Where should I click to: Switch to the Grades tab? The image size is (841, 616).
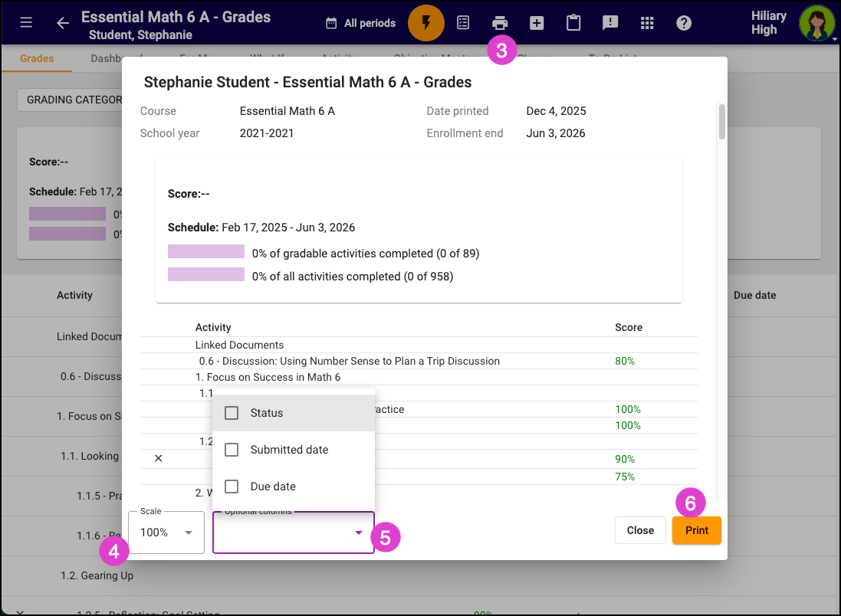pyautogui.click(x=37, y=58)
